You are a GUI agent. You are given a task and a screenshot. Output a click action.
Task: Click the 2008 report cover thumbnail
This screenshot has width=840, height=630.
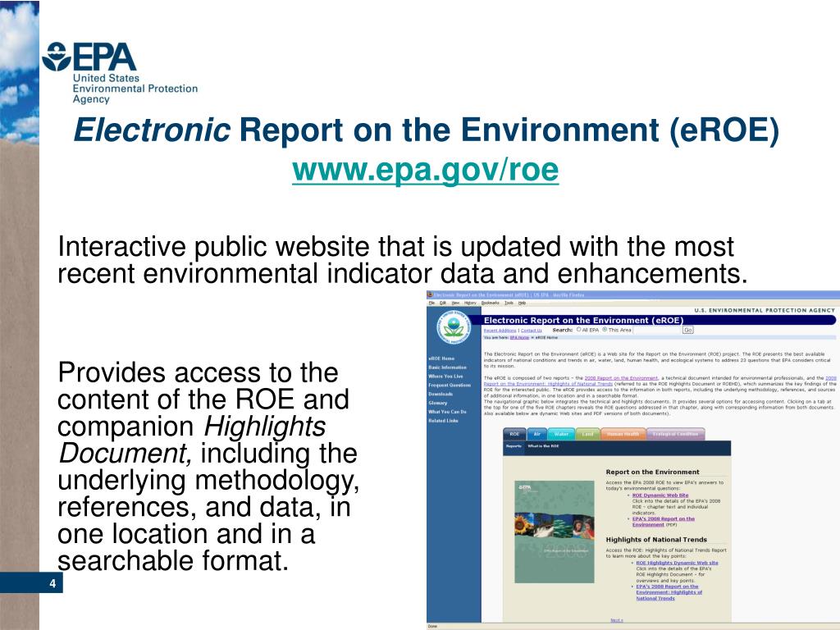(x=555, y=532)
